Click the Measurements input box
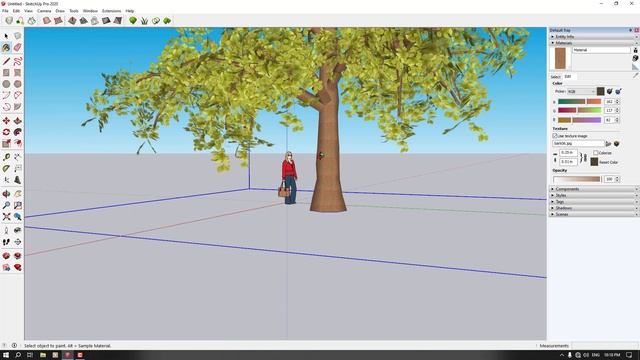640x360 pixels. (604, 346)
